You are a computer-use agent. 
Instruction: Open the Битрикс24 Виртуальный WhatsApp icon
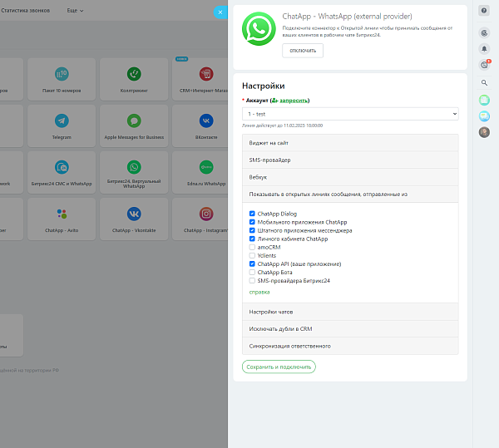click(x=134, y=167)
